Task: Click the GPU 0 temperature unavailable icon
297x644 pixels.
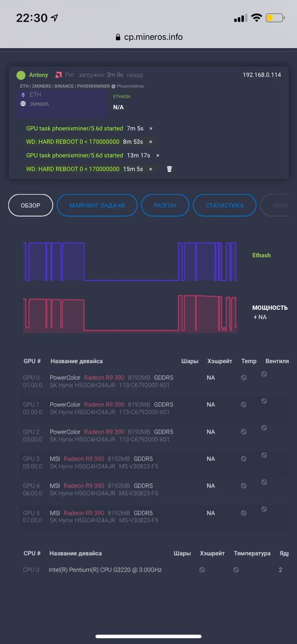Action: tap(244, 377)
